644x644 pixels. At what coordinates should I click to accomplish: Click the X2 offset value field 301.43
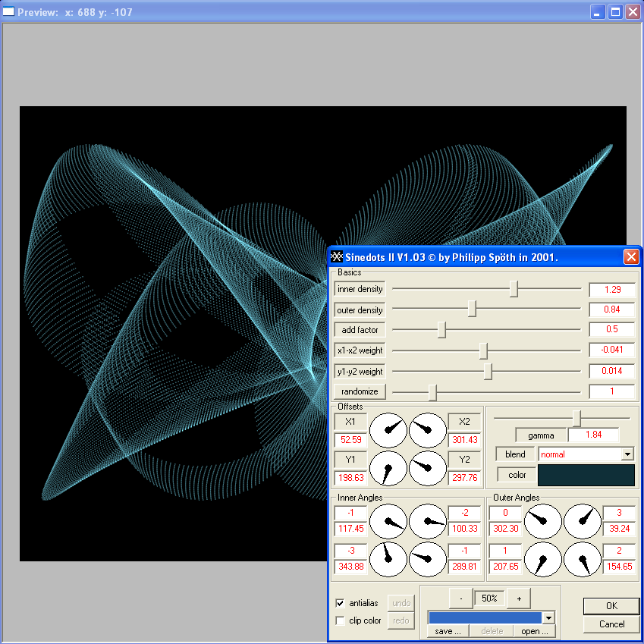point(464,440)
